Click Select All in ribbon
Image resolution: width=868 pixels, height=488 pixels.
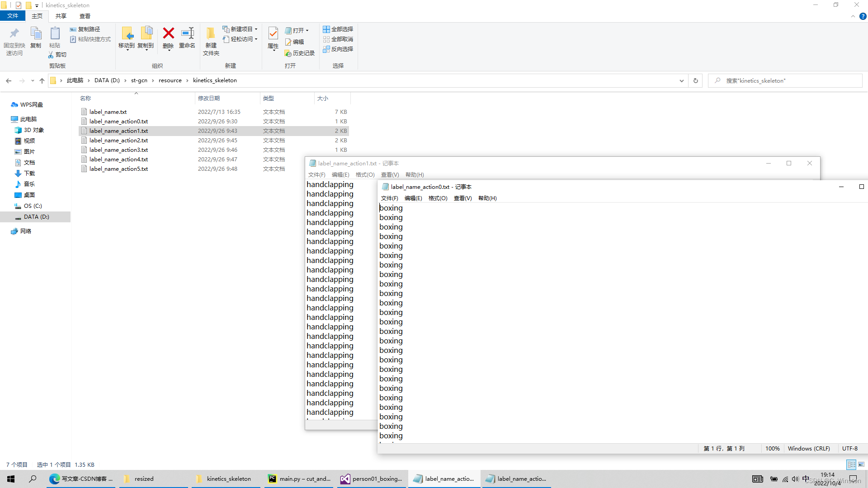coord(338,29)
